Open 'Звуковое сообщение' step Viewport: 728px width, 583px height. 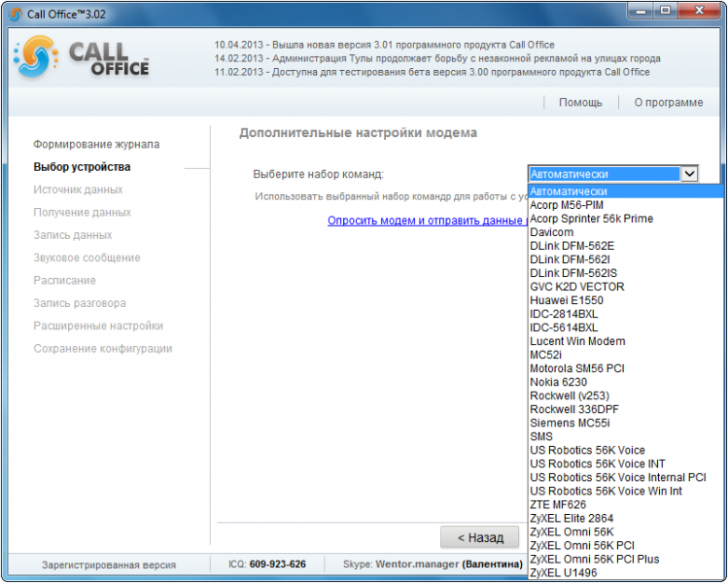[x=87, y=258]
